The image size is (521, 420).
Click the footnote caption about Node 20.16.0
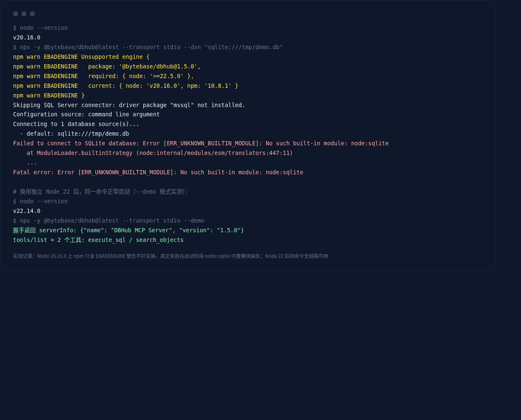click(x=171, y=256)
